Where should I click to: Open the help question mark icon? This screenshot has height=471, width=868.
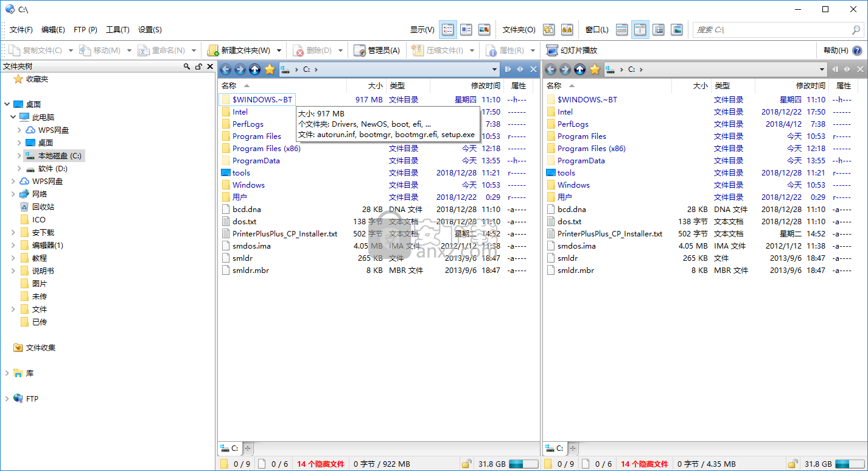[x=857, y=51]
